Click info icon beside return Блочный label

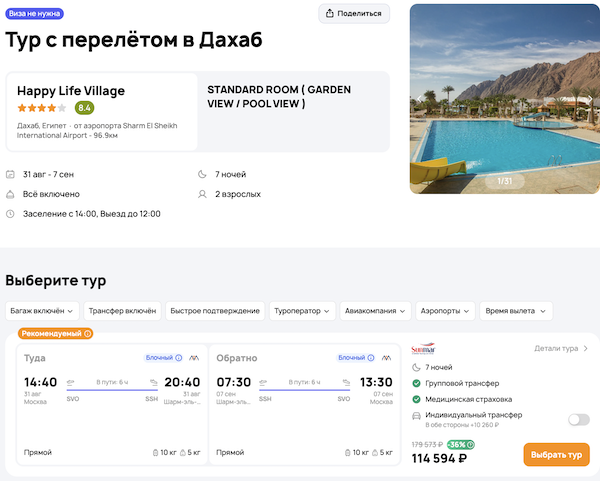[x=371, y=357]
